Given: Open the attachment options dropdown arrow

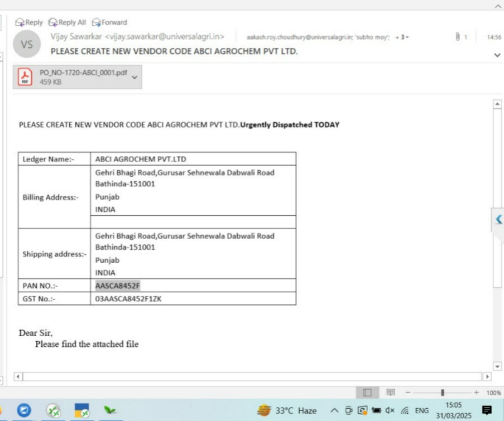Looking at the screenshot, I should [x=135, y=77].
